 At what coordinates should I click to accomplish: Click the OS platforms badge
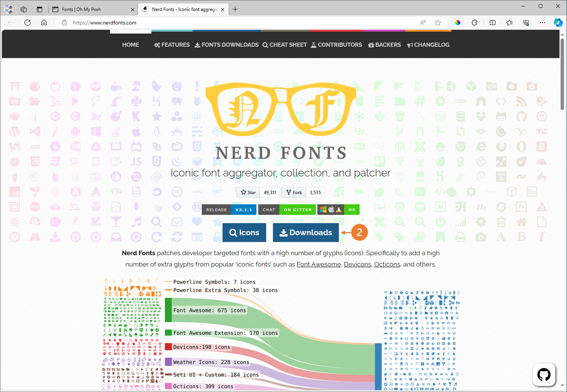click(x=338, y=210)
